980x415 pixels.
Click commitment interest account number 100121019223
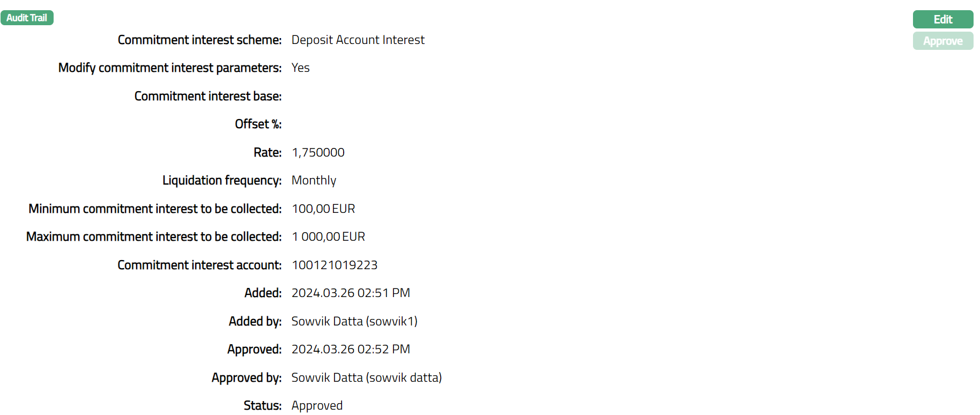[x=335, y=265]
